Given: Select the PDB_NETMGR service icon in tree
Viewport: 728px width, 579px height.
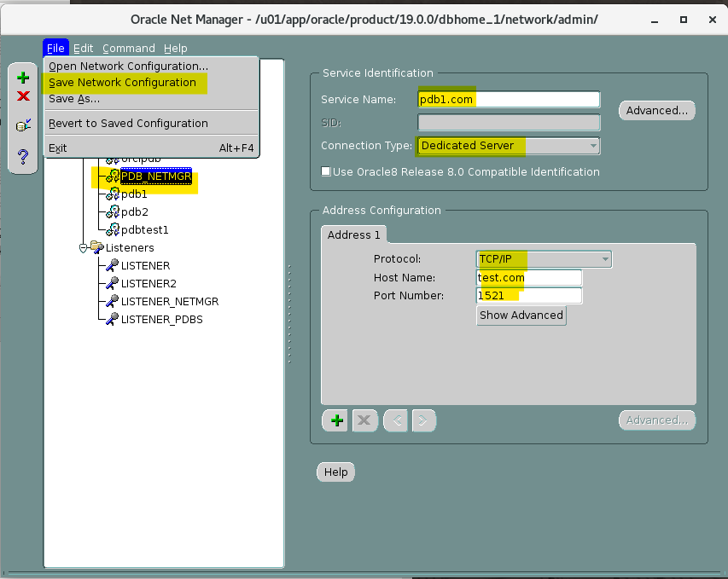Looking at the screenshot, I should point(113,177).
